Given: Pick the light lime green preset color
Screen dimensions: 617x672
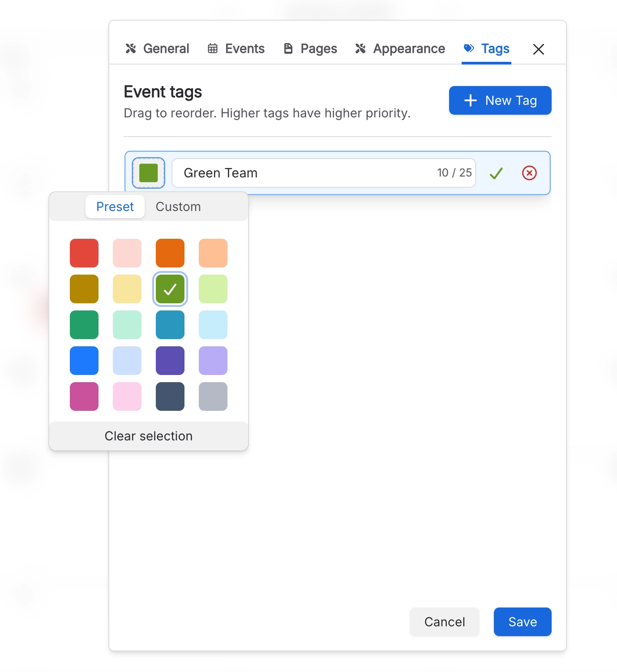Looking at the screenshot, I should [x=213, y=289].
